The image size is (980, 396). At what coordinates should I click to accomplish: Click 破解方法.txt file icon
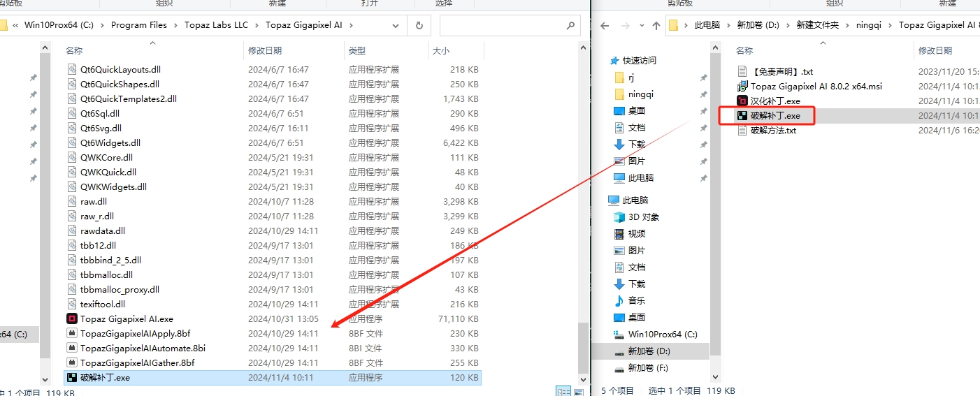tap(743, 131)
